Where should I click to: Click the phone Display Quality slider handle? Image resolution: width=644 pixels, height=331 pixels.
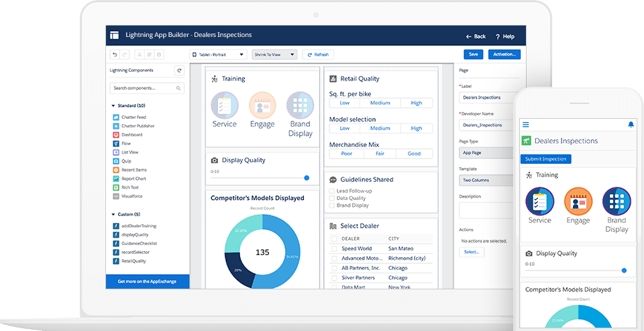point(624,271)
